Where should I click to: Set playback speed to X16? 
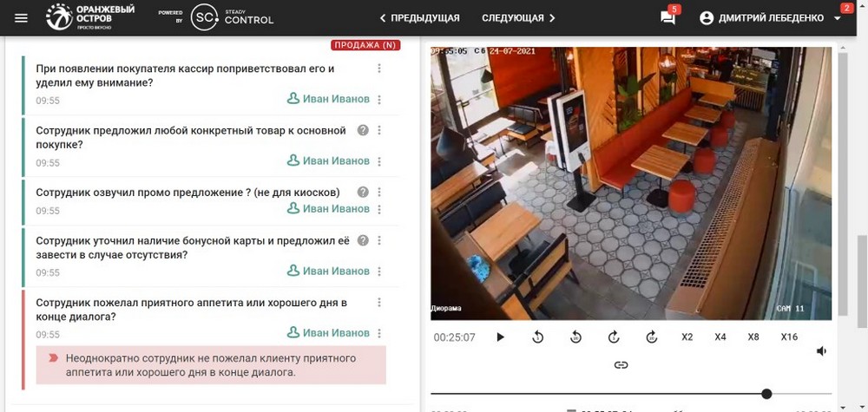788,337
